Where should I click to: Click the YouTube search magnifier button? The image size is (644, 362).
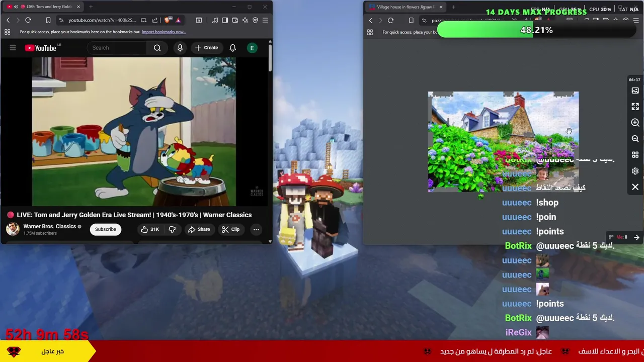coord(157,48)
